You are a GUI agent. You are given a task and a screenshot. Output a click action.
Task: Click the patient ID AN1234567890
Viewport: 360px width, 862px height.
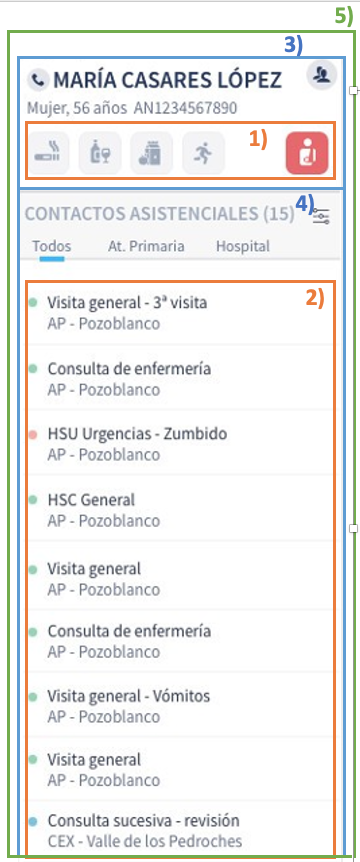(186, 108)
